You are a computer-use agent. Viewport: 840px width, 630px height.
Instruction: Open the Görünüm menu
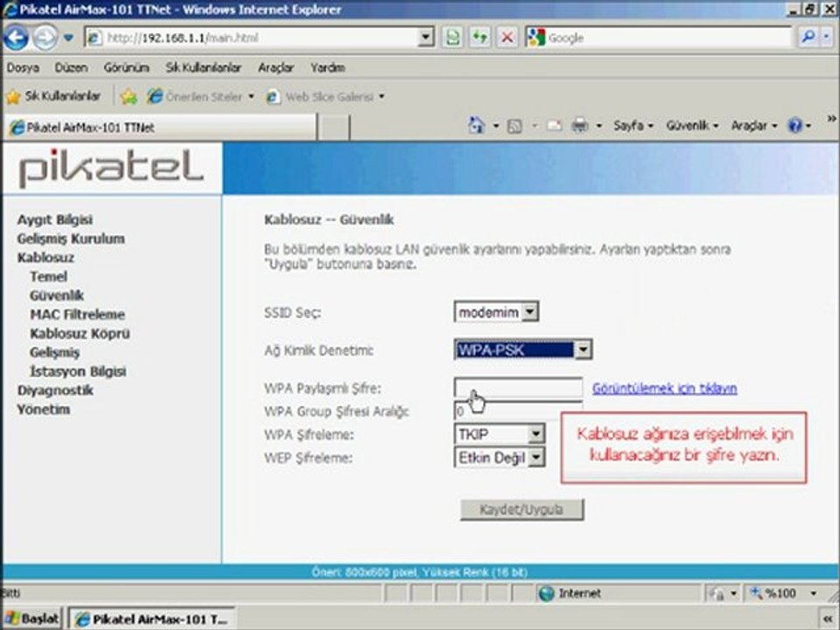pyautogui.click(x=126, y=68)
